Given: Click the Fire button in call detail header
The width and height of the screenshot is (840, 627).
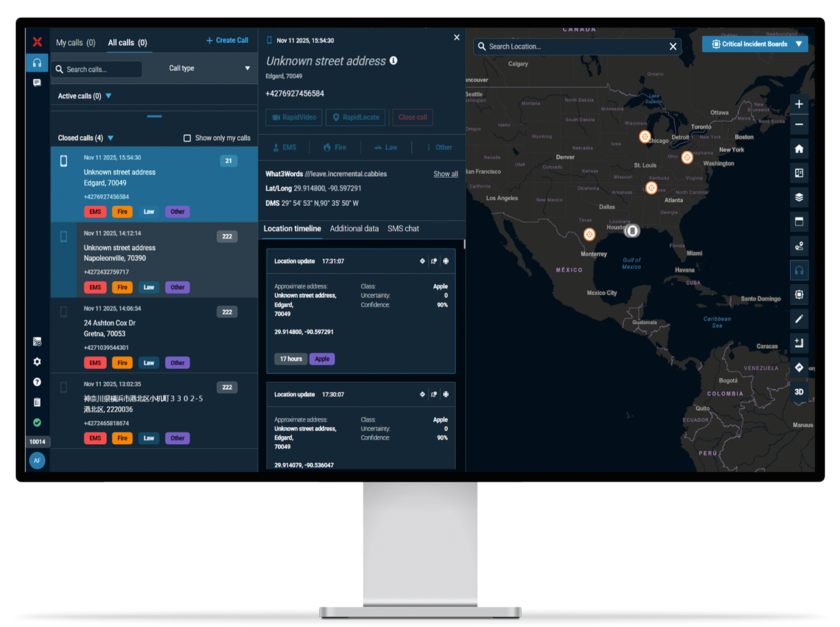Looking at the screenshot, I should pos(335,147).
